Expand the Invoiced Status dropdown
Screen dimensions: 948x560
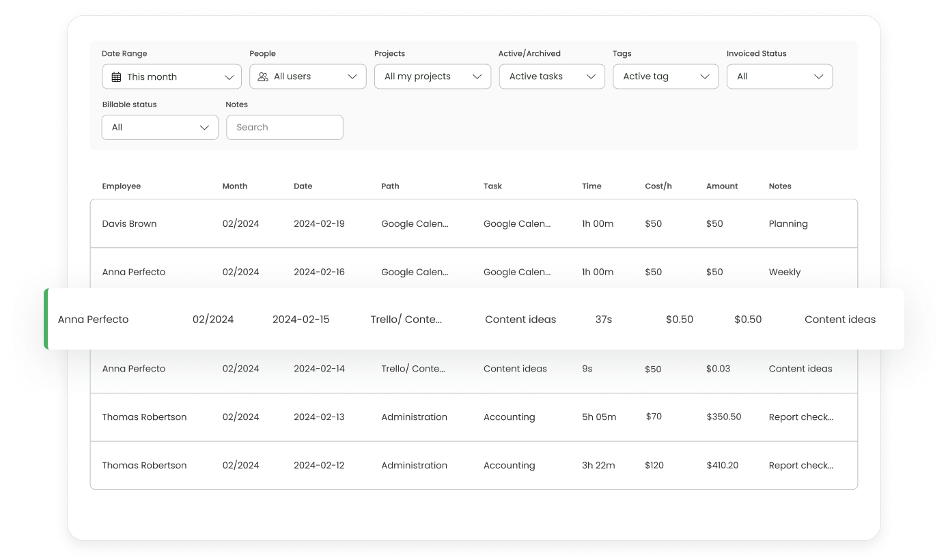(x=780, y=76)
